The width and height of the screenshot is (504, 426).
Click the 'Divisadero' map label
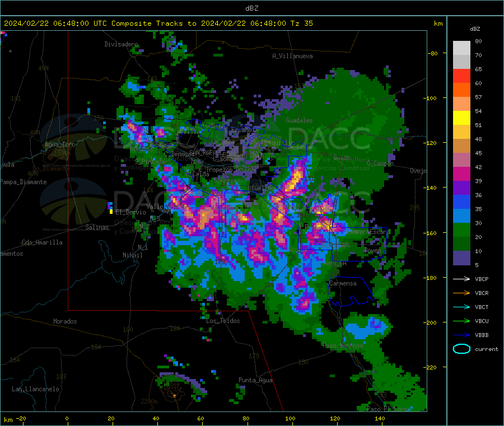tap(121, 44)
